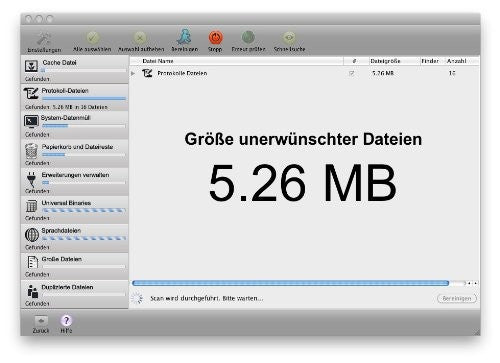Click the file size value in Protokolle row
Screen dimensions: 500x363
coord(383,73)
